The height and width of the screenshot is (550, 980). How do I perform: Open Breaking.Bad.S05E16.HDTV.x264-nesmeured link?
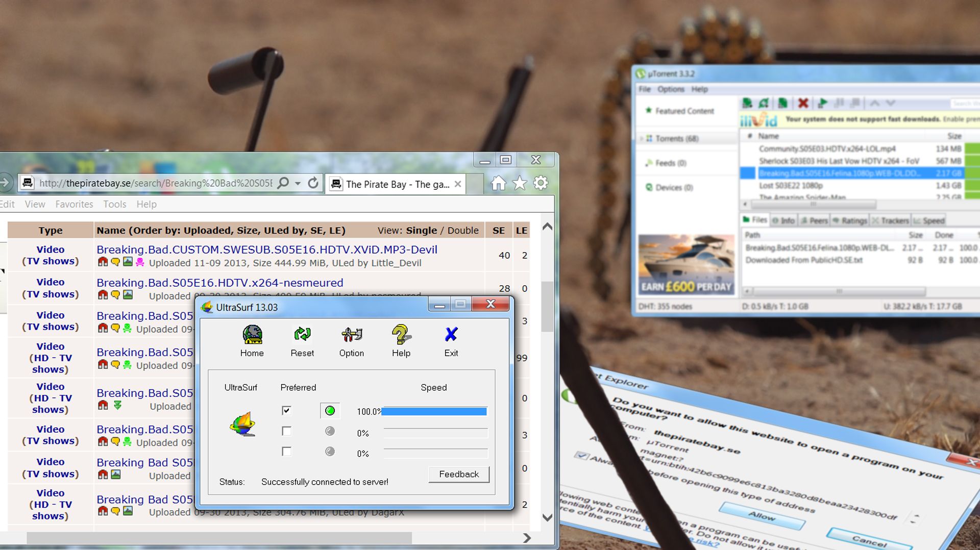[x=220, y=283]
